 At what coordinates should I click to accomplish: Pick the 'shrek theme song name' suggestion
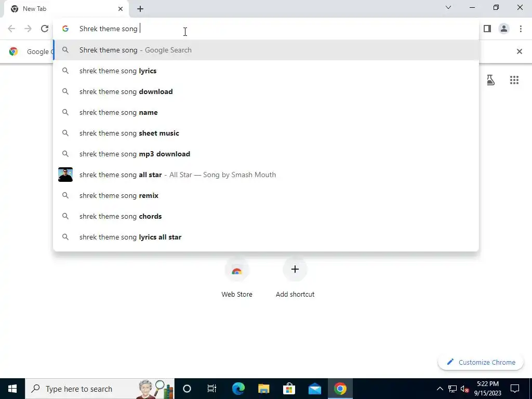[x=266, y=112]
